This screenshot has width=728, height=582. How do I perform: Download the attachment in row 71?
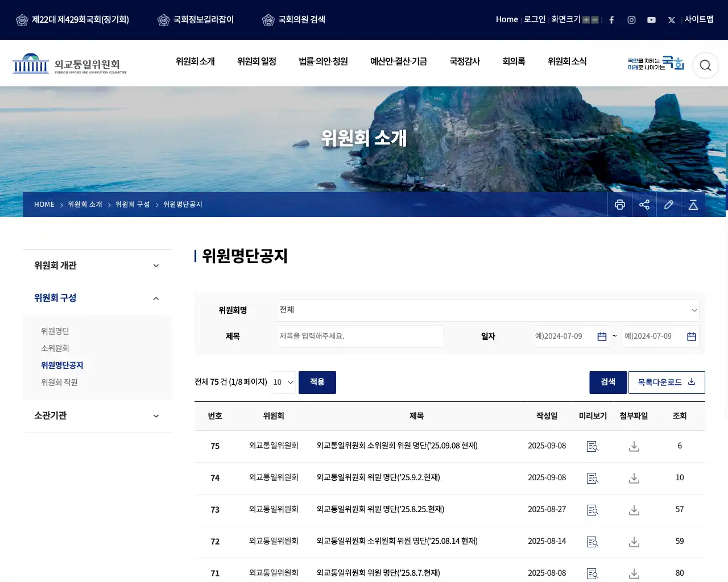coord(634,573)
